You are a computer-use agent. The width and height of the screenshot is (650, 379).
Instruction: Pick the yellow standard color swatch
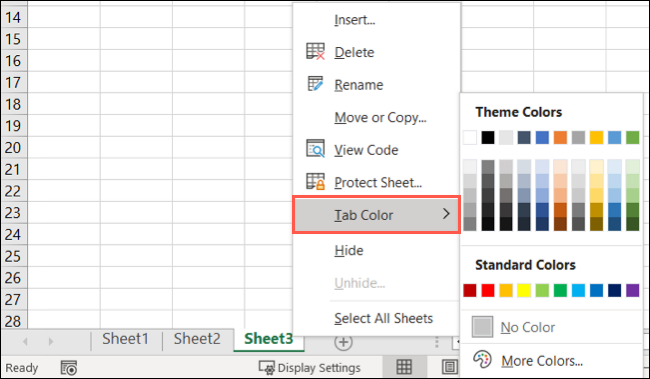pyautogui.click(x=524, y=291)
